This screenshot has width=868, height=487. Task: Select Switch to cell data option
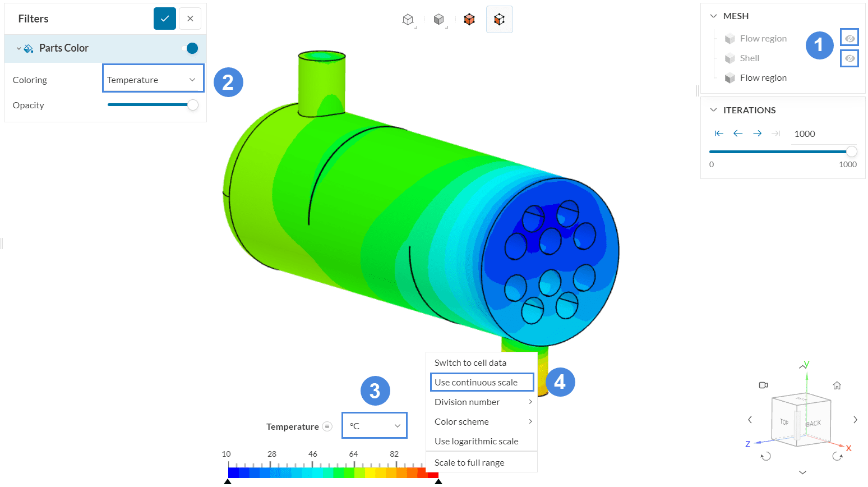pyautogui.click(x=470, y=363)
